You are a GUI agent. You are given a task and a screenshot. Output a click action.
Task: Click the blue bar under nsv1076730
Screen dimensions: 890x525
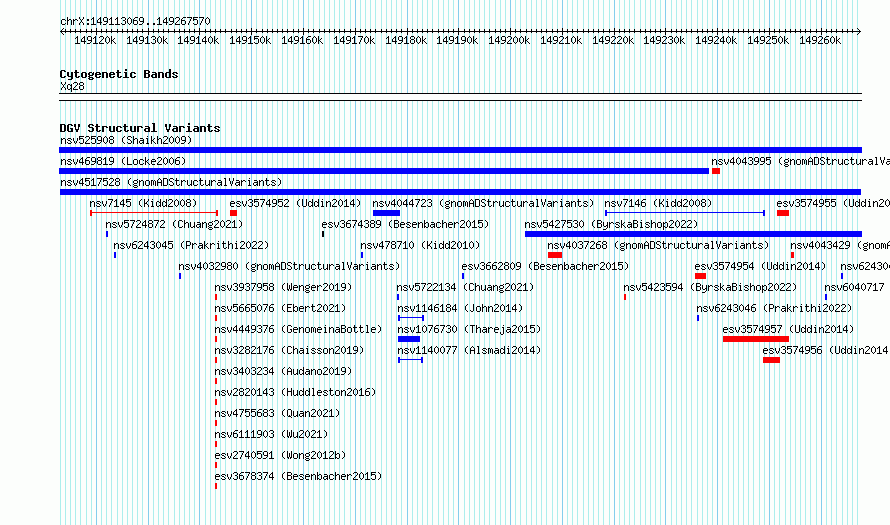pyautogui.click(x=409, y=339)
